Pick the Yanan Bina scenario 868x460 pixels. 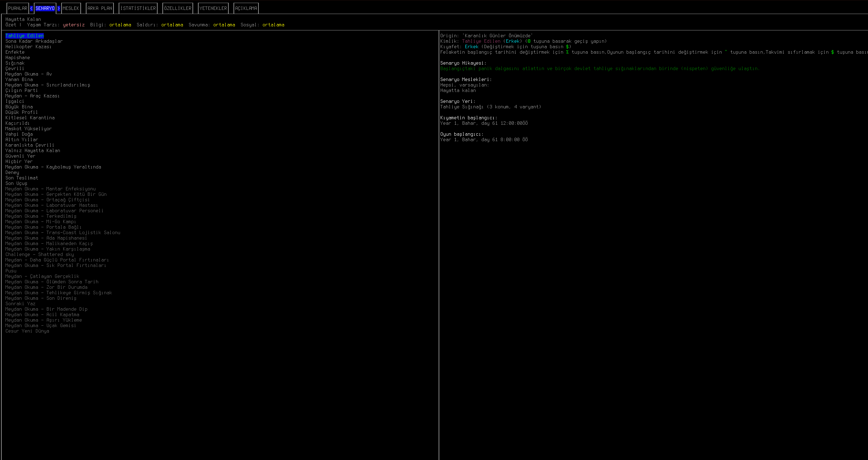pyautogui.click(x=19, y=79)
